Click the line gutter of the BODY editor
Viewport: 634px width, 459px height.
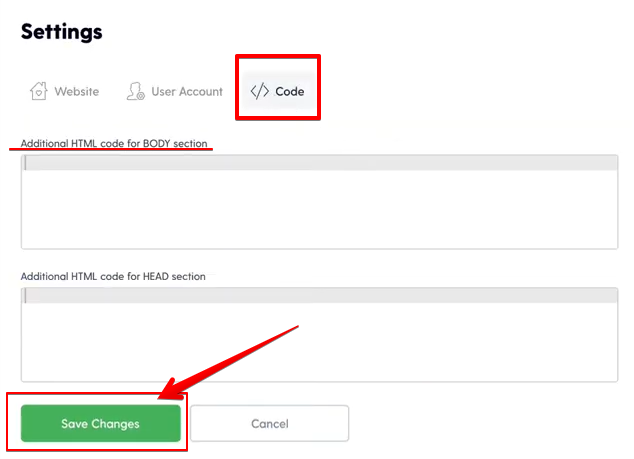point(23,163)
